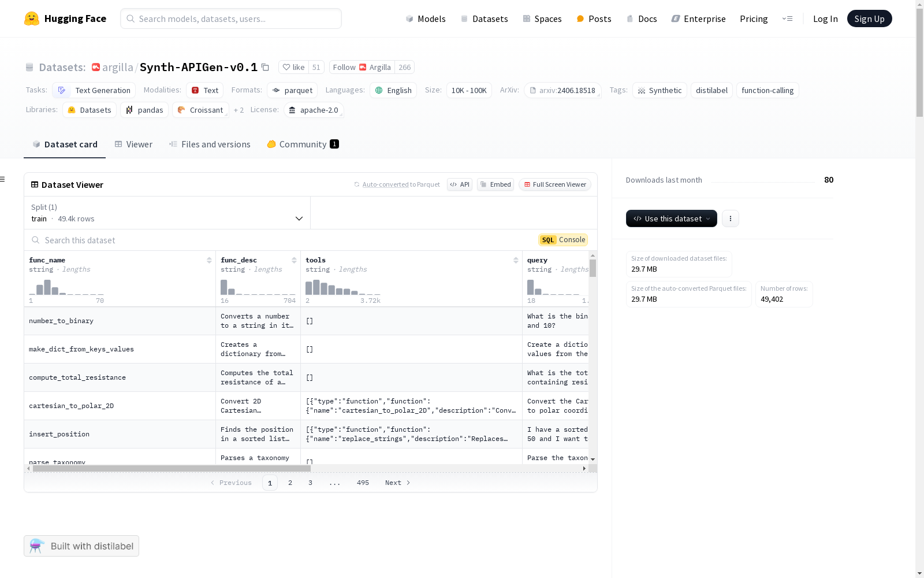Open the more navigation menu icon
The height and width of the screenshot is (578, 924).
tap(787, 18)
